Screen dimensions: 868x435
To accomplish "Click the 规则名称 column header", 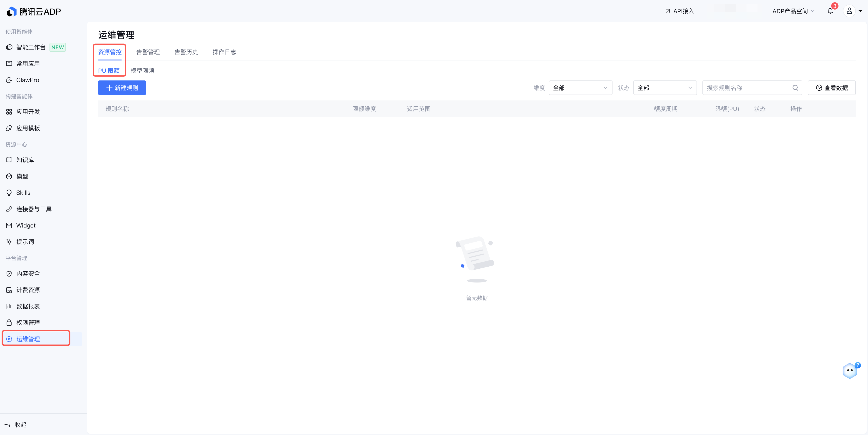I will (117, 109).
